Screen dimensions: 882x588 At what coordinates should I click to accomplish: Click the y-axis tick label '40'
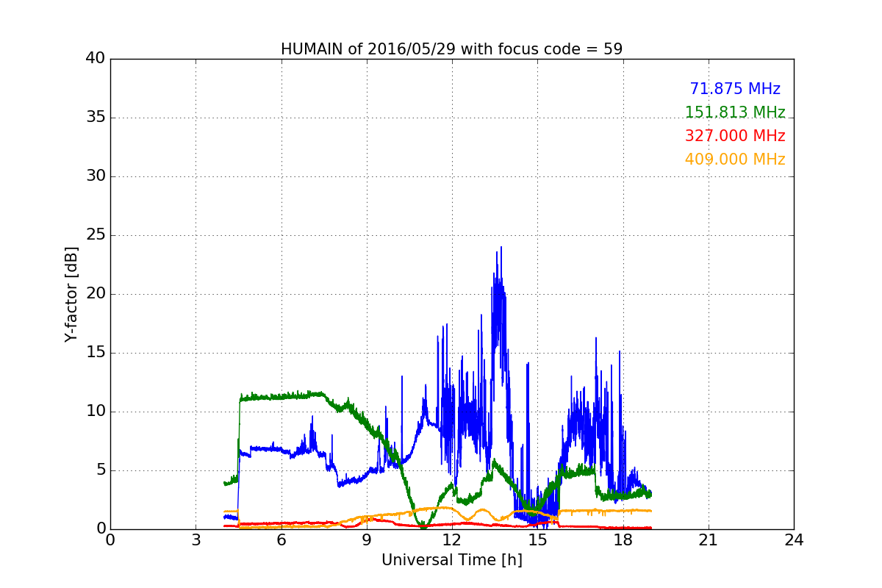click(96, 59)
